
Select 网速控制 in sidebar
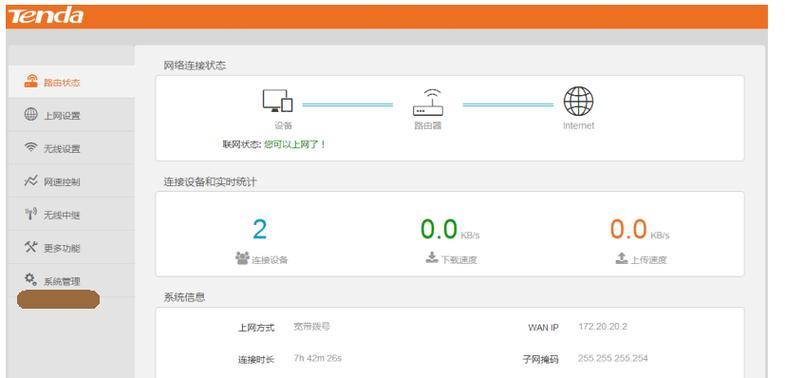click(x=71, y=181)
